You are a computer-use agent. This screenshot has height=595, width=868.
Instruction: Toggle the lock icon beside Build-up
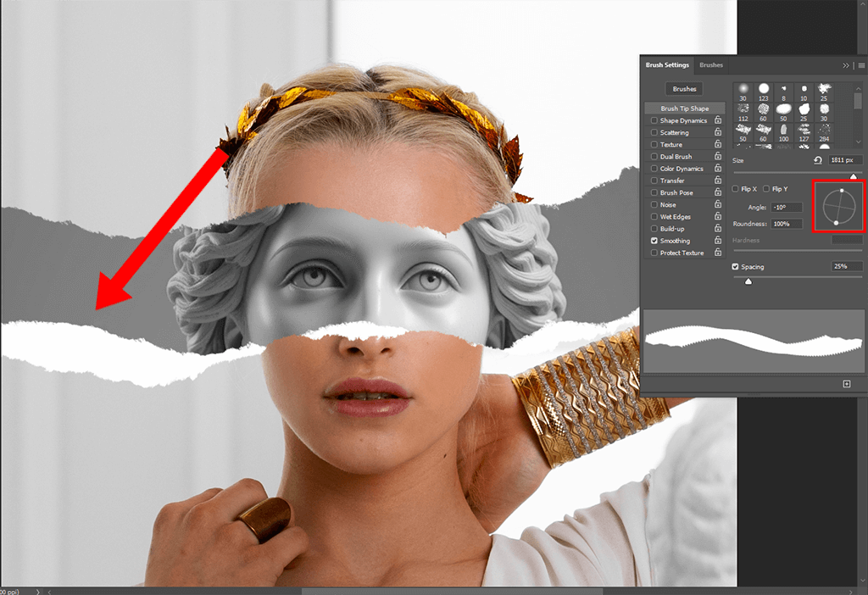coord(718,229)
